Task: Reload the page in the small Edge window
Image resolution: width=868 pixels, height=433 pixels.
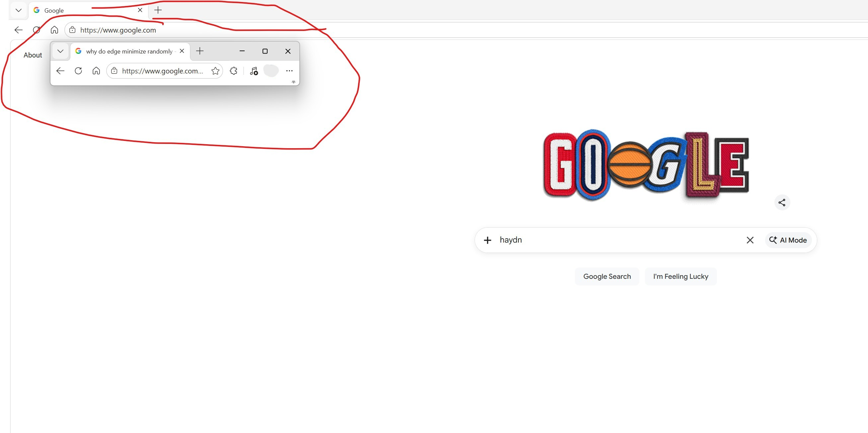Action: (78, 71)
